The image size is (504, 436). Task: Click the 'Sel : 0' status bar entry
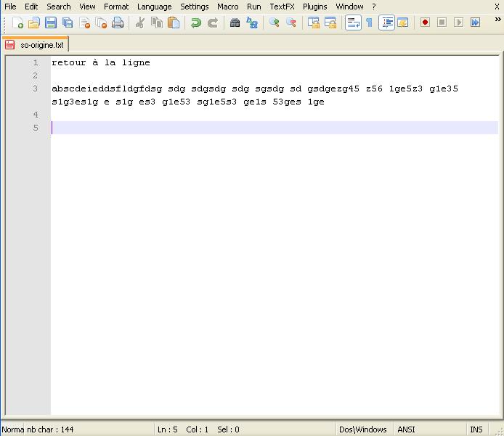coord(228,429)
